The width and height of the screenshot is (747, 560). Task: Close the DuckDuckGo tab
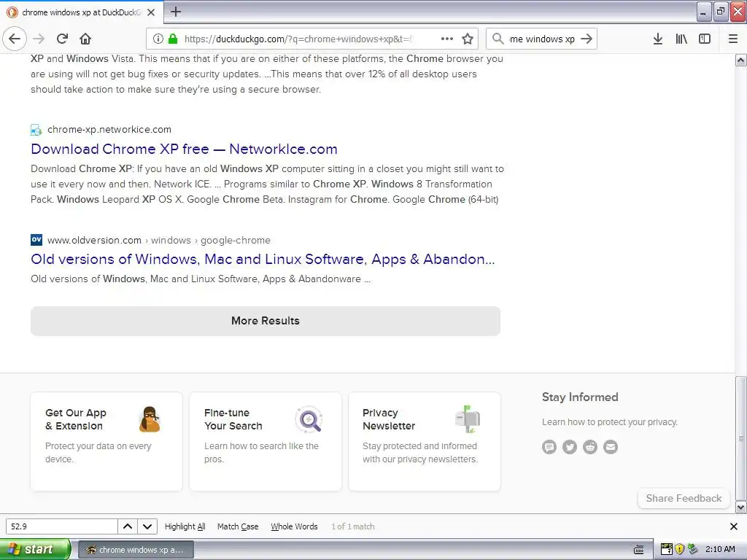tap(151, 12)
